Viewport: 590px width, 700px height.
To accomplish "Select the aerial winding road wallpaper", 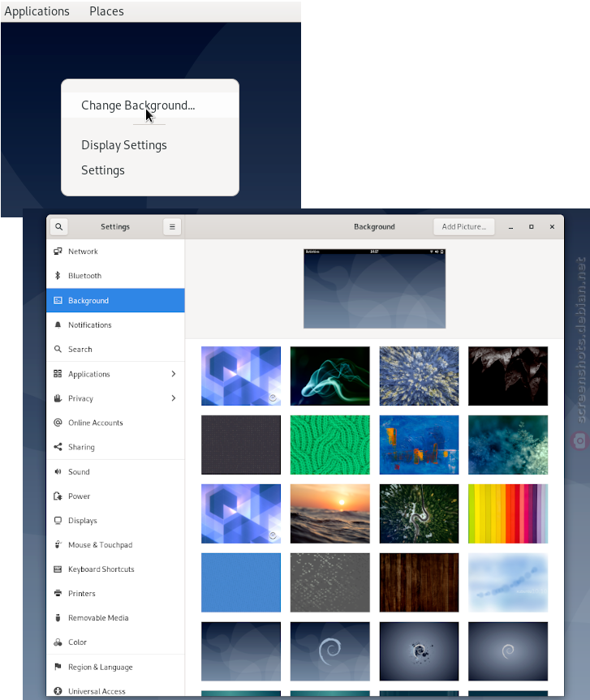I will (x=419, y=513).
